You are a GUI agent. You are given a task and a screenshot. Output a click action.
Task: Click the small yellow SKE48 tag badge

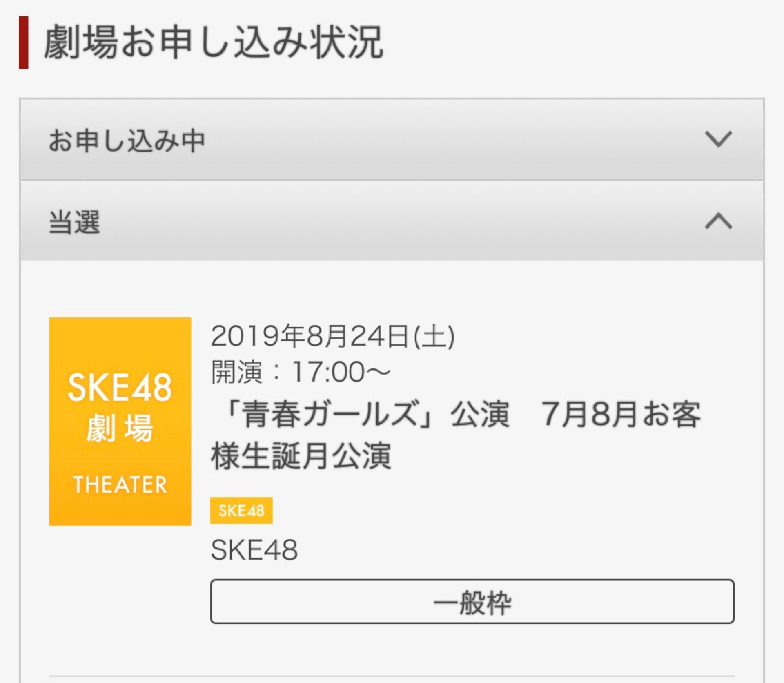(x=241, y=510)
